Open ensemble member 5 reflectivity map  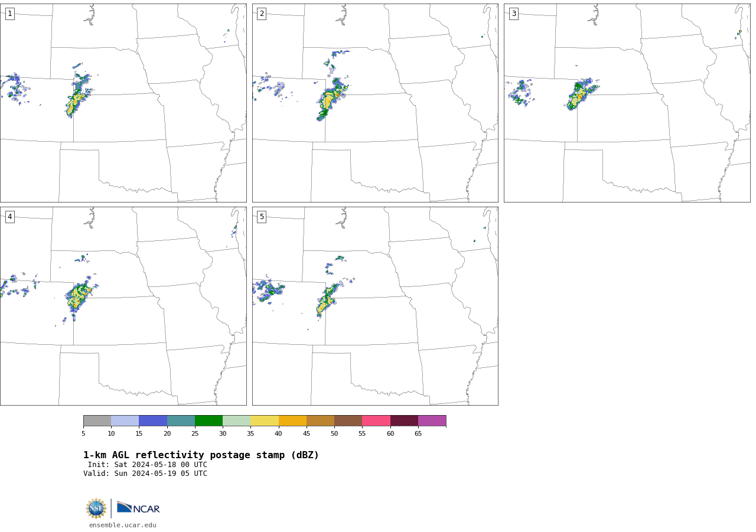(x=375, y=306)
